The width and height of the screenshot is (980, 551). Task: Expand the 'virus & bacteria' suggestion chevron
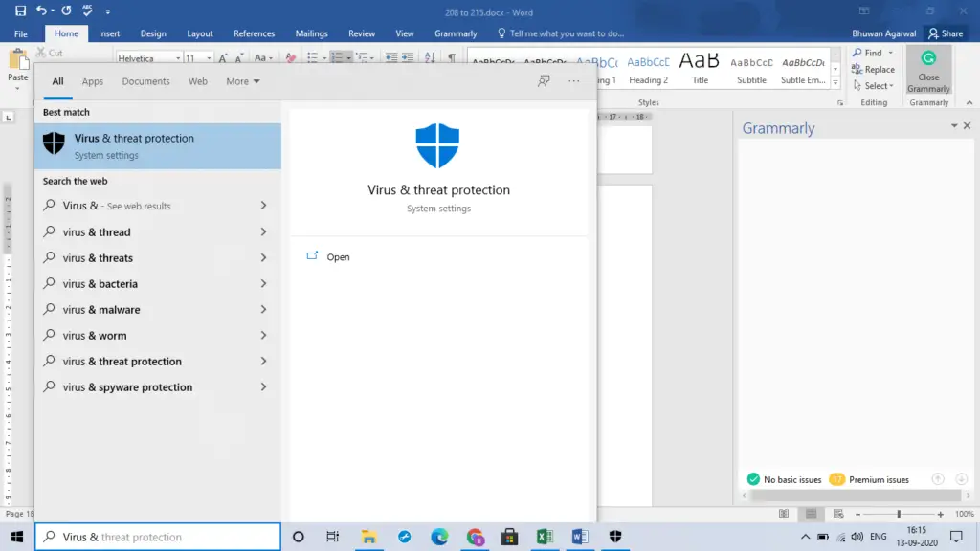point(263,283)
